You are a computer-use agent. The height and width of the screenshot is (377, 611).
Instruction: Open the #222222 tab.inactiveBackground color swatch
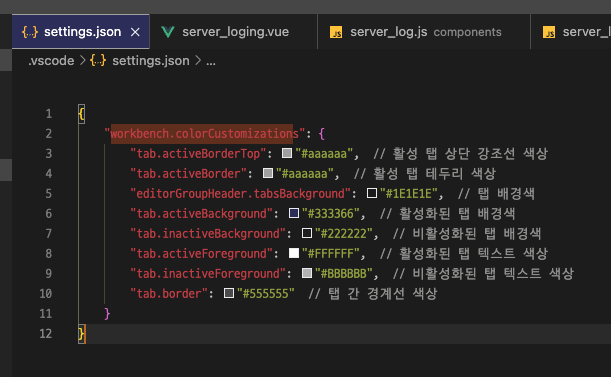click(307, 233)
